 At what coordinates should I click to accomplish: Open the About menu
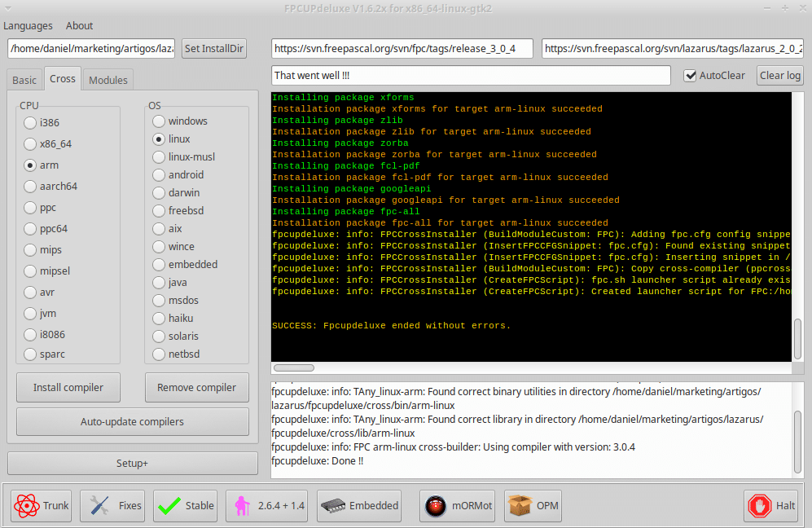[79, 26]
